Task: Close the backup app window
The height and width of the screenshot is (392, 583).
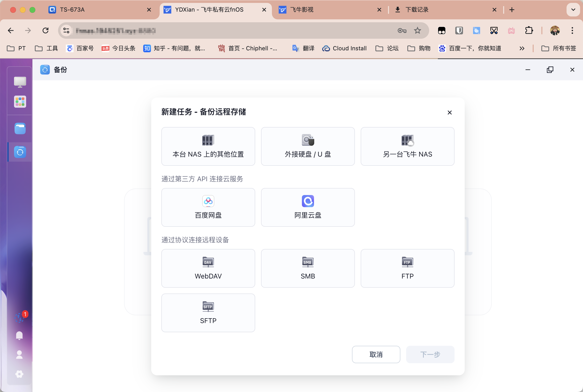Action: 572,70
